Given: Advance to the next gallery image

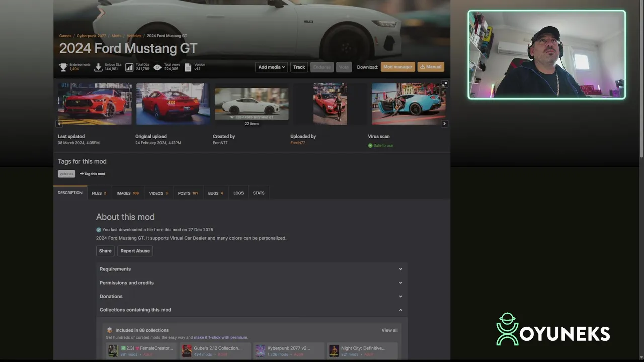Looking at the screenshot, I should [444, 124].
